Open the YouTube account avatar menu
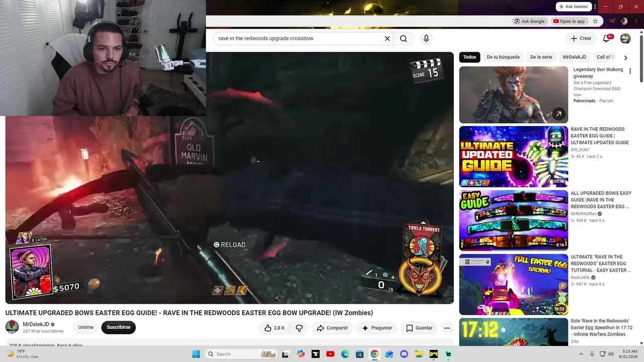This screenshot has width=644, height=362. (x=625, y=38)
